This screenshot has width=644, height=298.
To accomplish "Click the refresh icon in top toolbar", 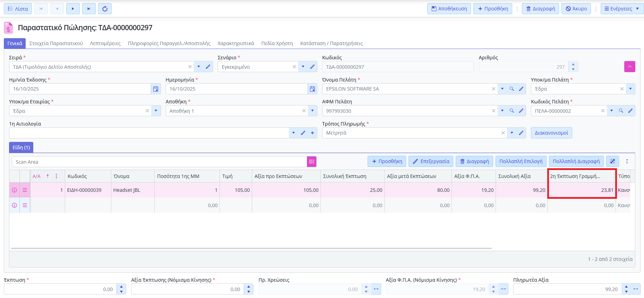I will (105, 9).
